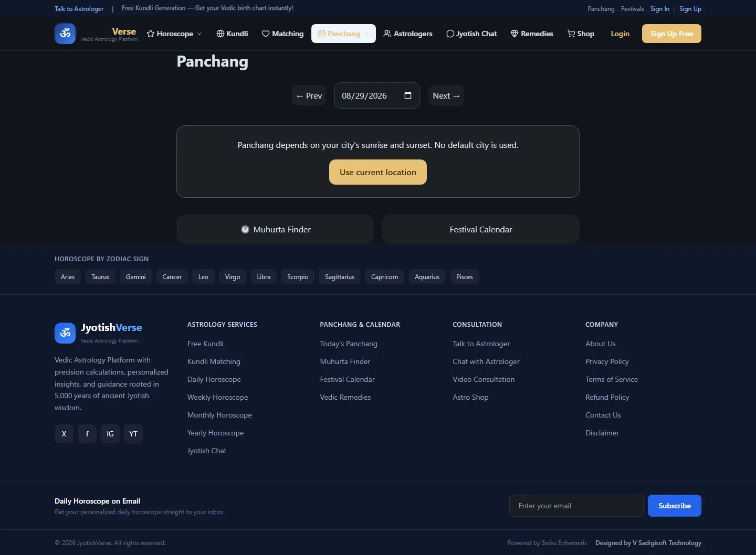Open the Facebook social icon in footer
The image size is (756, 555).
click(87, 434)
